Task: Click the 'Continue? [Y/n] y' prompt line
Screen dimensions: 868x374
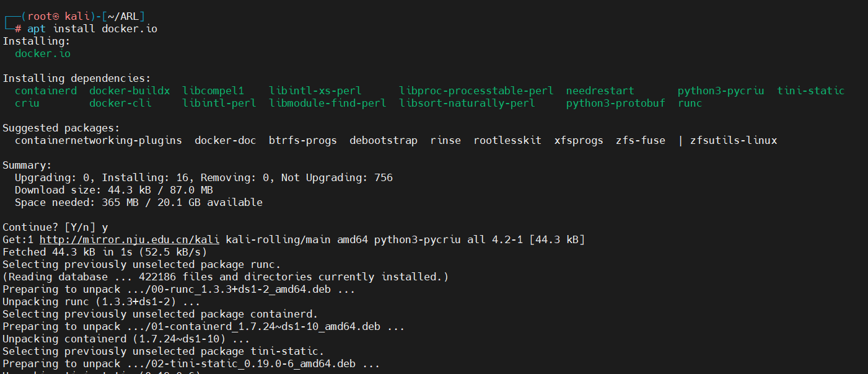Action: (x=55, y=228)
